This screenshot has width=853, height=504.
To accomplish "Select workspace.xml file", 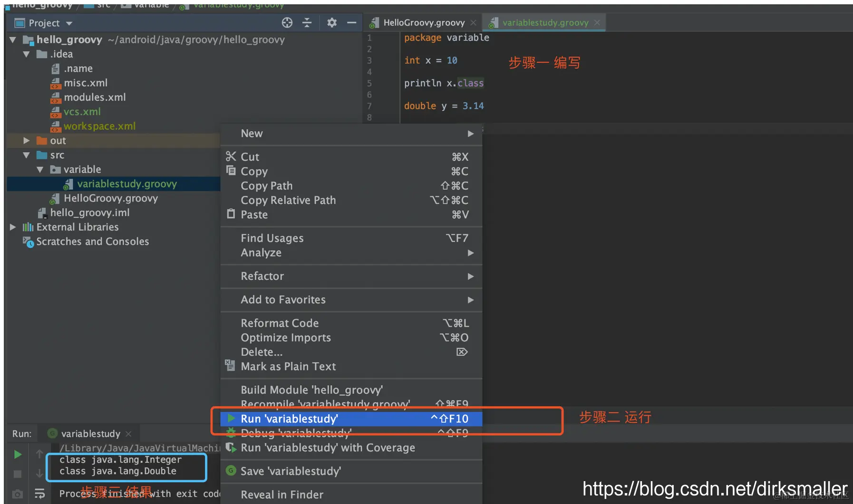I will [94, 126].
